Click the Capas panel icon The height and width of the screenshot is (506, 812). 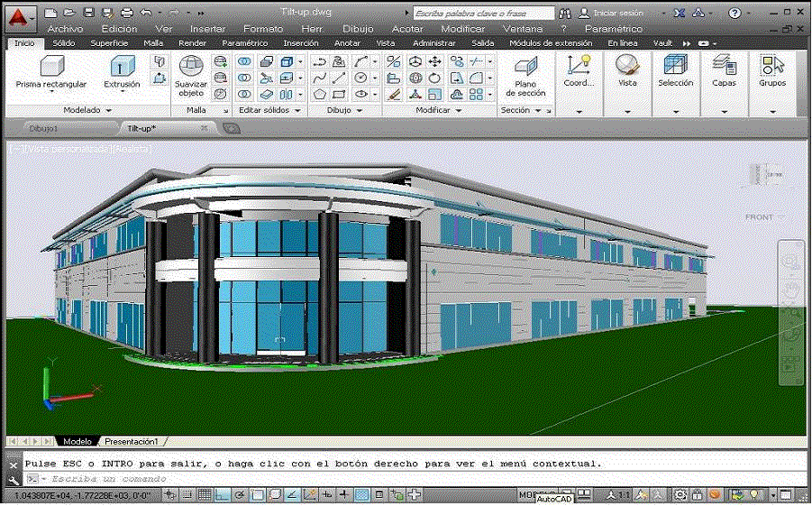(724, 69)
